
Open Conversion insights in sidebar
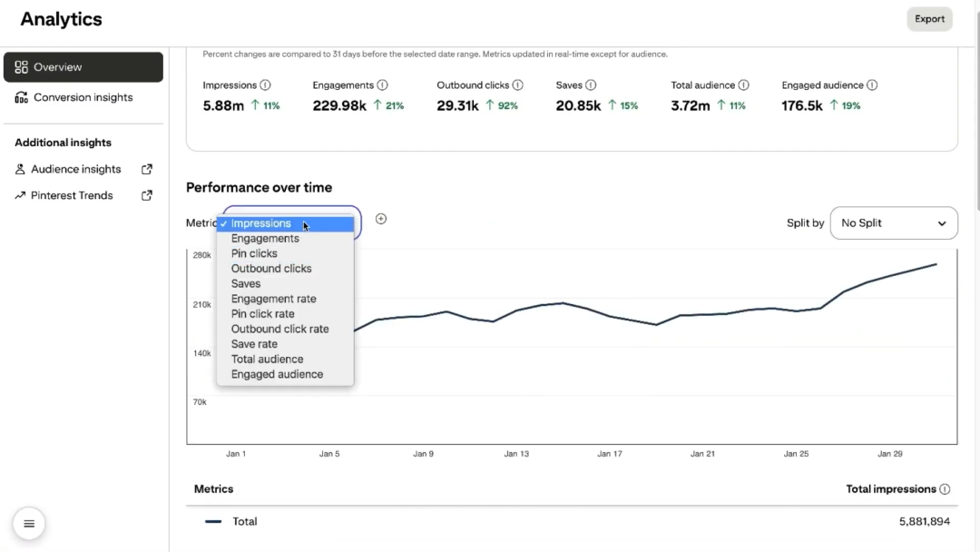83,97
